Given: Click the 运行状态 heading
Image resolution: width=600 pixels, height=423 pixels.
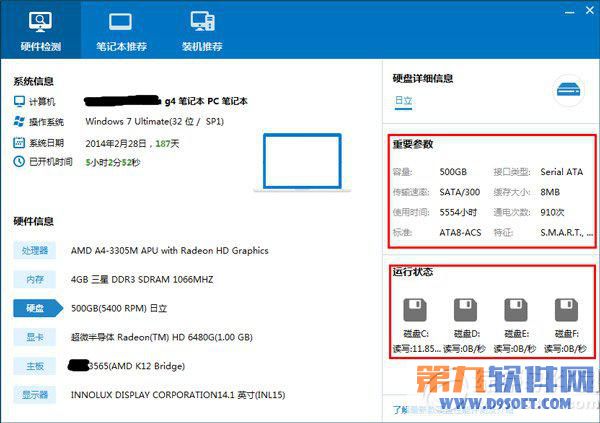Looking at the screenshot, I should click(412, 272).
